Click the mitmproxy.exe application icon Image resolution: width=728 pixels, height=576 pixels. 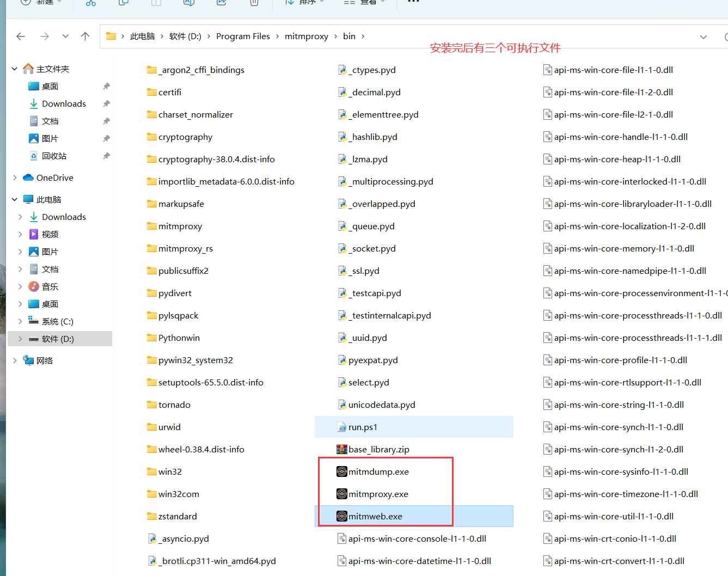pyautogui.click(x=342, y=494)
